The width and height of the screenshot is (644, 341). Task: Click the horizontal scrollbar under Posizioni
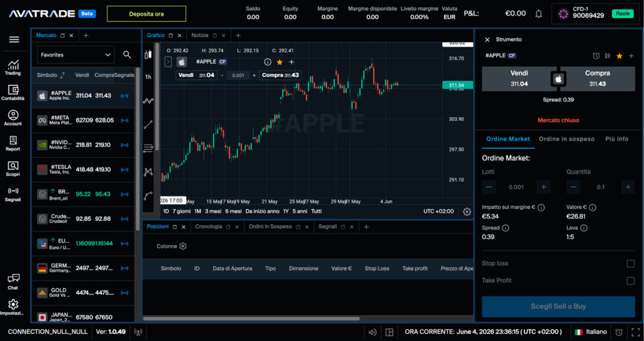(x=252, y=318)
